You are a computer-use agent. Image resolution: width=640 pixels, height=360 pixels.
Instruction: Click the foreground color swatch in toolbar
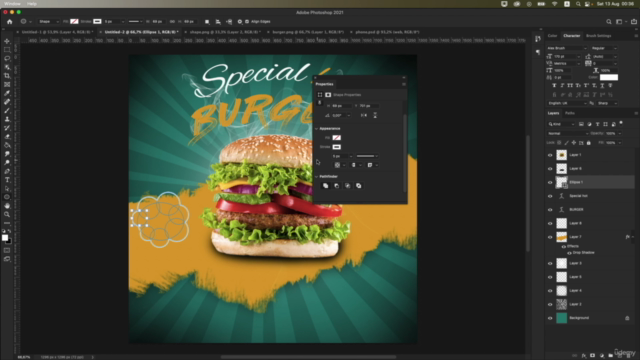(4, 238)
